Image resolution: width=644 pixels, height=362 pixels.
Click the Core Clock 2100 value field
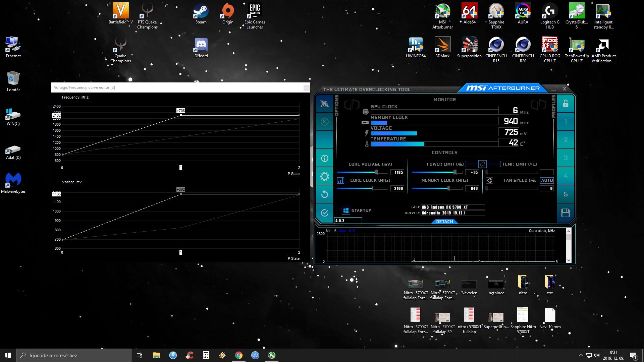click(397, 188)
